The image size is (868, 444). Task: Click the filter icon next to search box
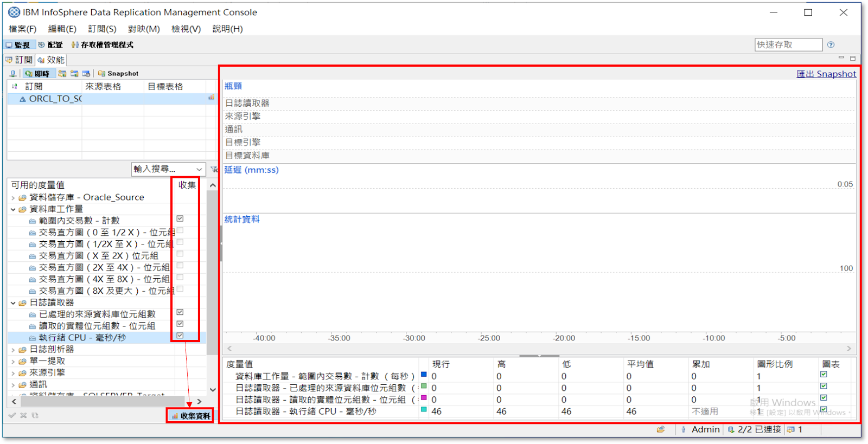(x=214, y=169)
